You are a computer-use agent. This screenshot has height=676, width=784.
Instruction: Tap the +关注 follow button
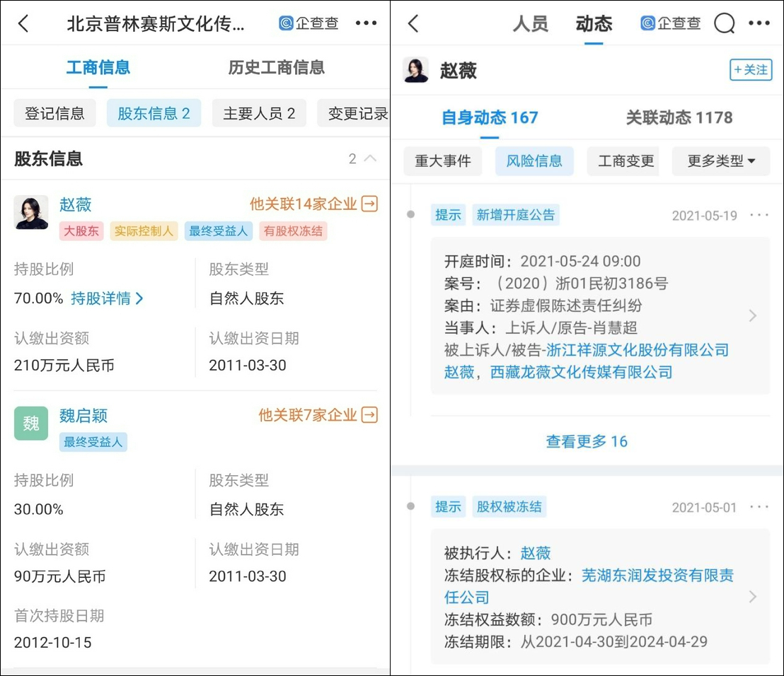[751, 69]
